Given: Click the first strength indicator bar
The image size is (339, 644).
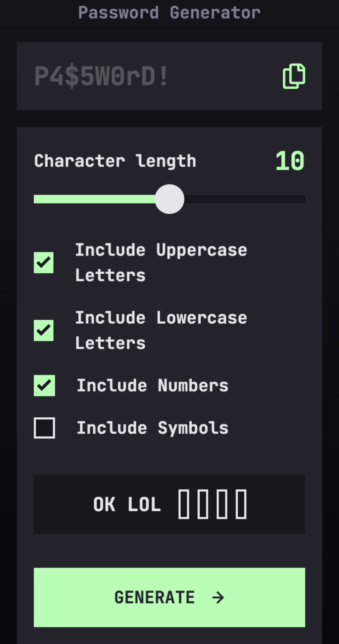Looking at the screenshot, I should pos(184,504).
